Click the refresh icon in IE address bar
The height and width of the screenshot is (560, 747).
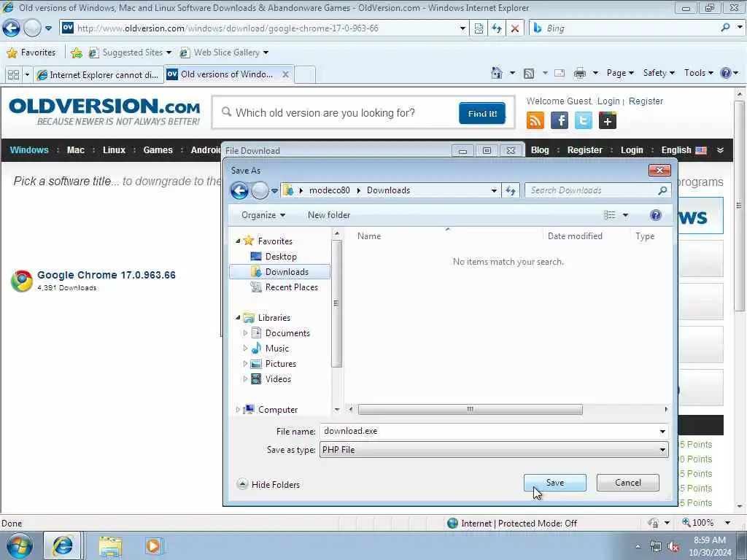(497, 28)
